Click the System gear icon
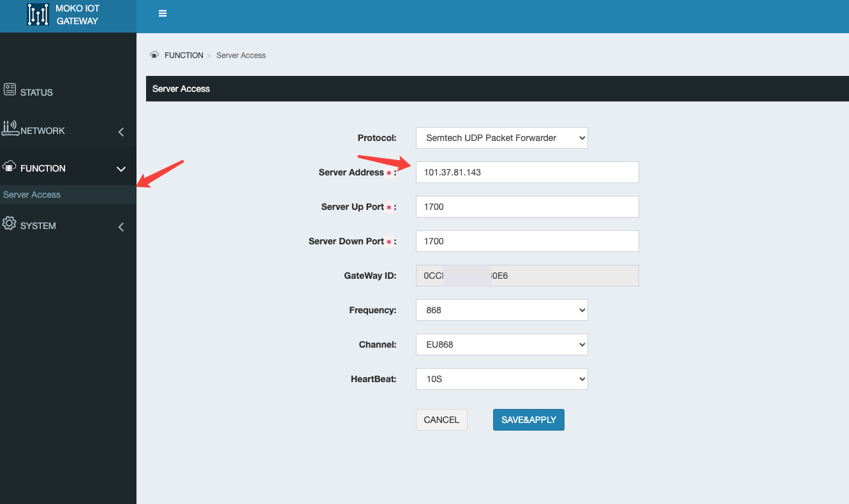This screenshot has width=849, height=504. tap(10, 223)
